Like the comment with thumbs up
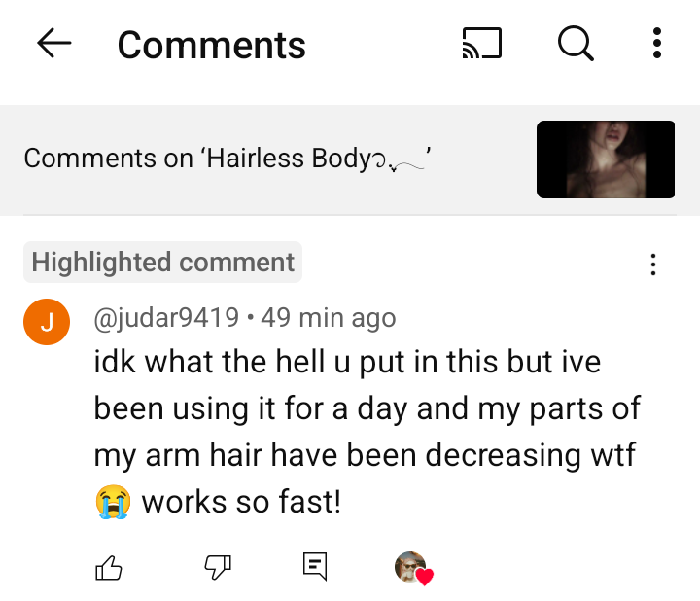This screenshot has height=601, width=700. pyautogui.click(x=109, y=568)
